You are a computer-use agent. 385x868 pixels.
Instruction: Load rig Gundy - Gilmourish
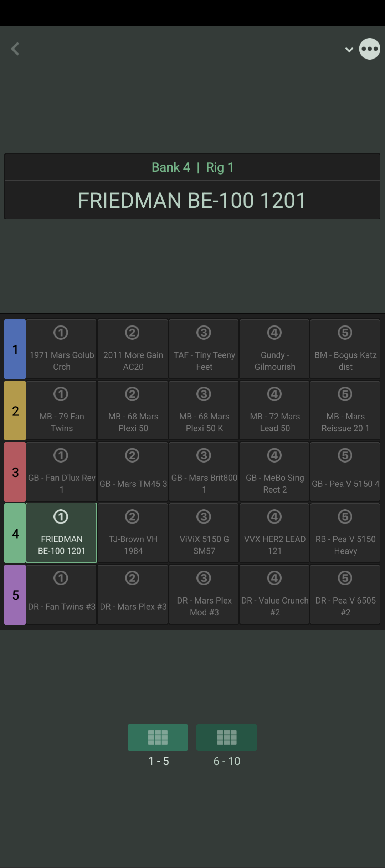(x=274, y=349)
